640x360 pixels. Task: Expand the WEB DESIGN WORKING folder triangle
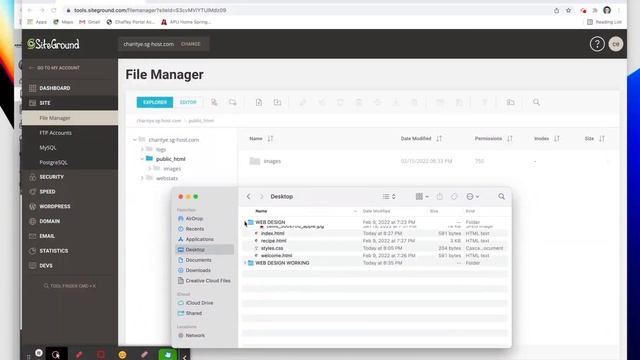click(x=245, y=263)
